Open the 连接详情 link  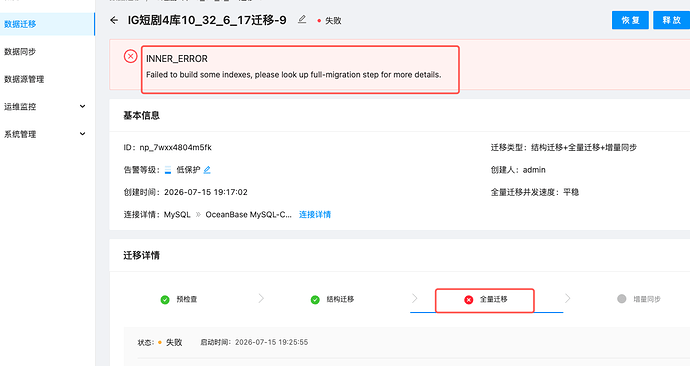point(315,215)
